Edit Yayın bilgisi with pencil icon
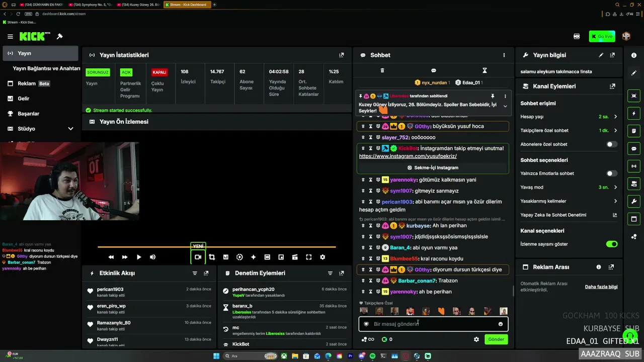The width and height of the screenshot is (644, 362). (x=601, y=55)
